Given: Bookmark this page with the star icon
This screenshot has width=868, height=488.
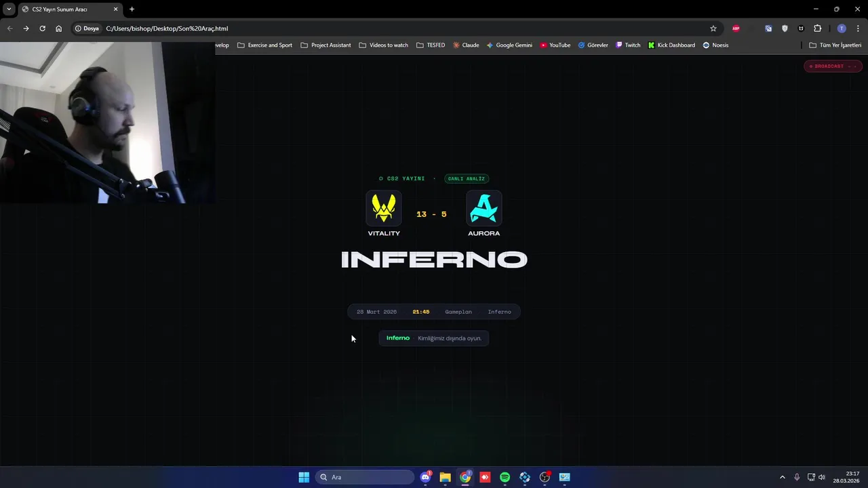Looking at the screenshot, I should pyautogui.click(x=713, y=28).
